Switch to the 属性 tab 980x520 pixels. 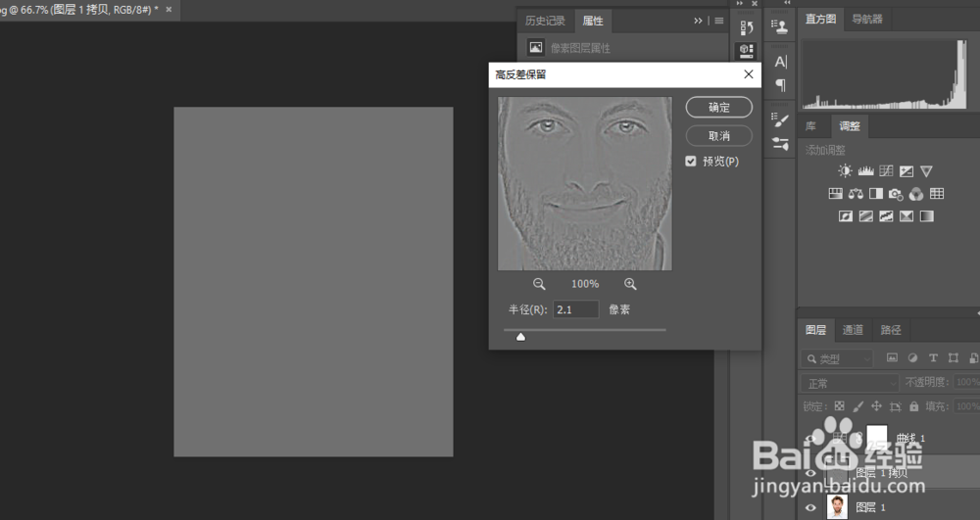[593, 21]
